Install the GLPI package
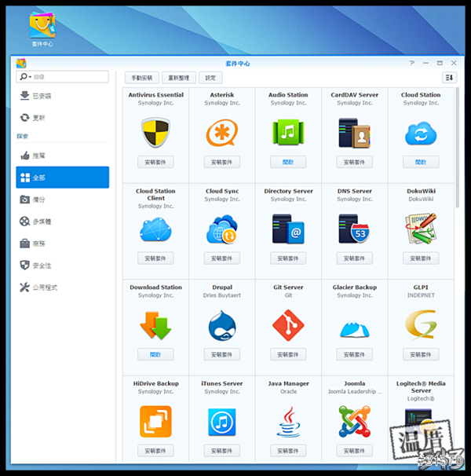This screenshot has width=471, height=476. tap(421, 354)
